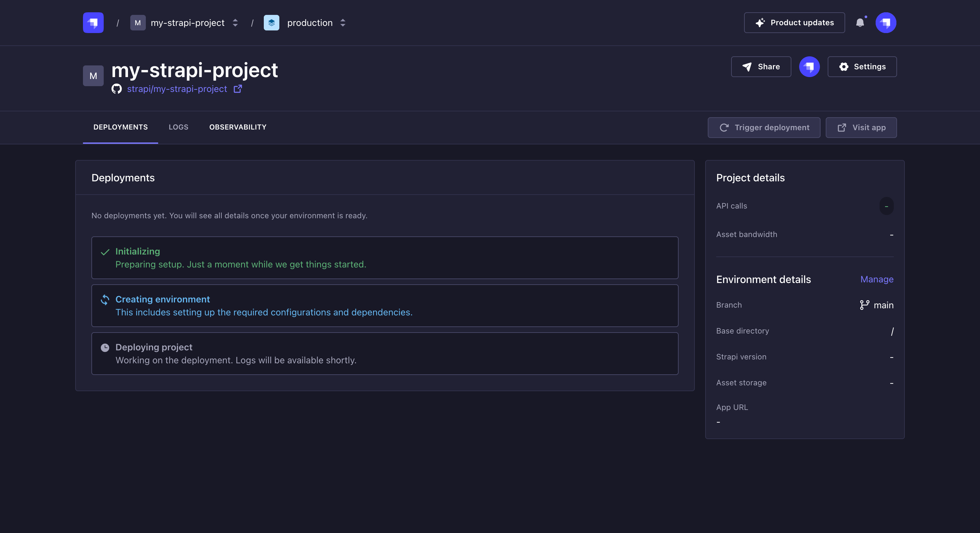The width and height of the screenshot is (980, 533).
Task: Click the 'No deployments yet' message
Action: pyautogui.click(x=229, y=216)
